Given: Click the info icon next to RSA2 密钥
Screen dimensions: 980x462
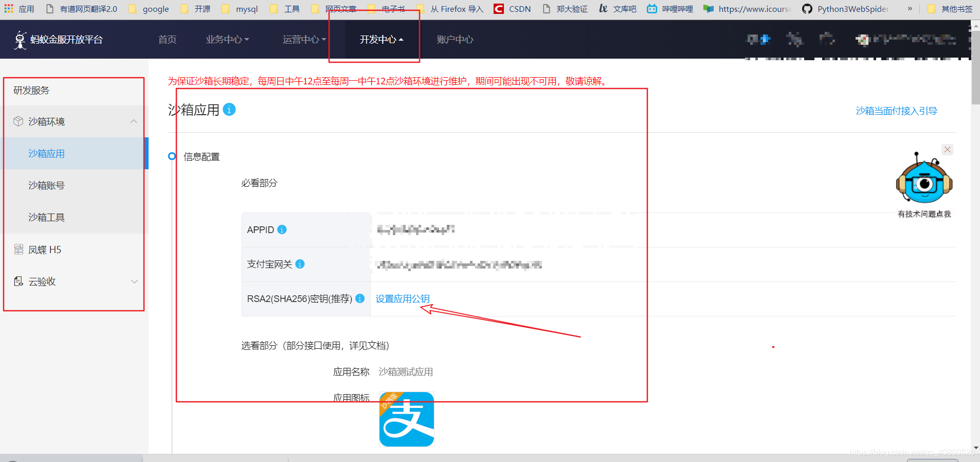Looking at the screenshot, I should pos(360,298).
